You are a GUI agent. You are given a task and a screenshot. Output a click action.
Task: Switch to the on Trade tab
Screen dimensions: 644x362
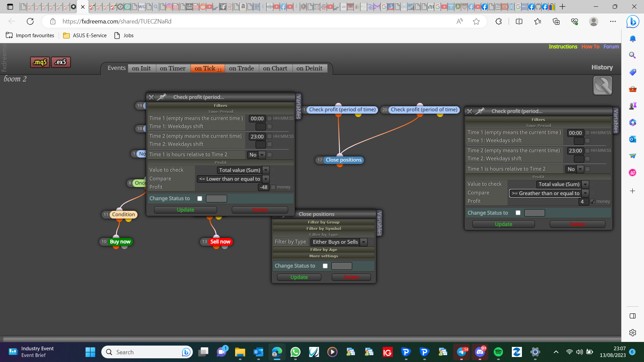point(241,68)
